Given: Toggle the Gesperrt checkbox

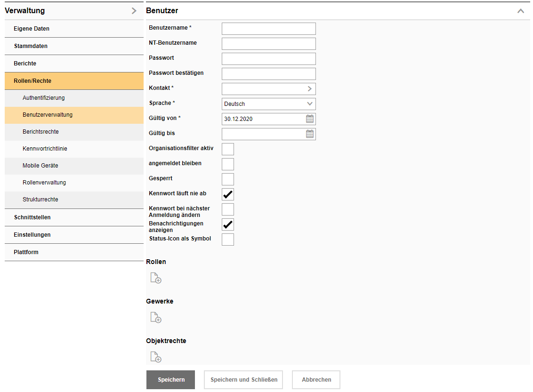Looking at the screenshot, I should 228,179.
